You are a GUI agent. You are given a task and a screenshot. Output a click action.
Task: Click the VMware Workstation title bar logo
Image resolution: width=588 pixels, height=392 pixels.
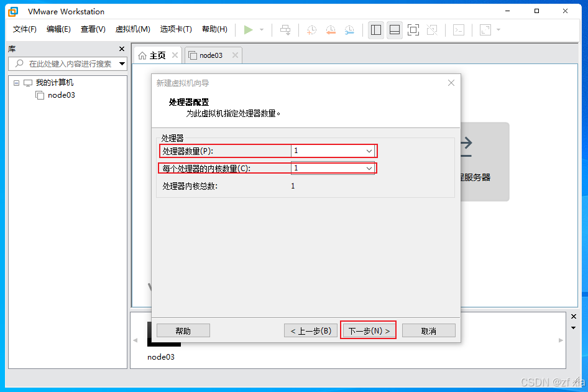click(13, 12)
